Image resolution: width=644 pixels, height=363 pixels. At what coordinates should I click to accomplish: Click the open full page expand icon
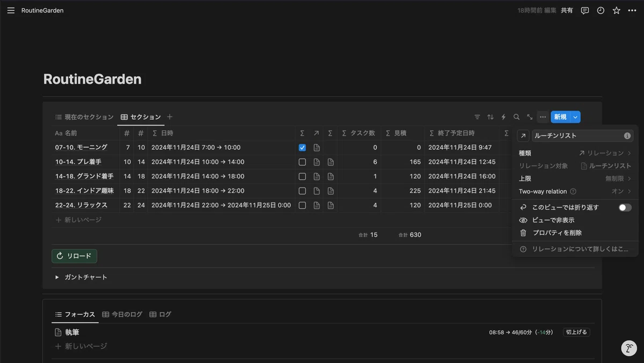[530, 117]
